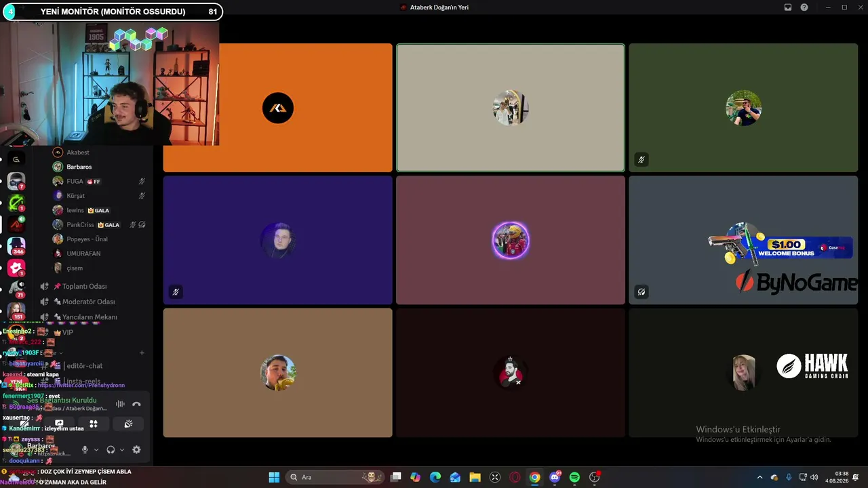
Task: Toggle headphone deafen in user panel
Action: coord(111,449)
